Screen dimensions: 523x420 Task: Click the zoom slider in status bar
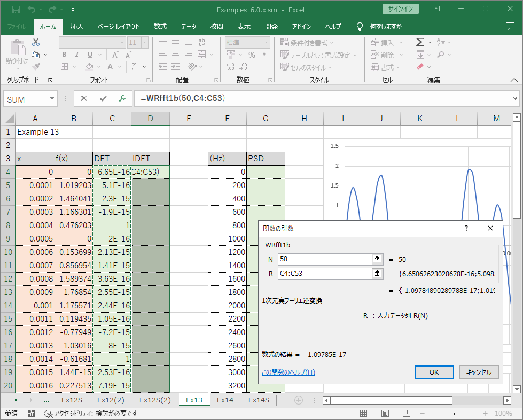point(454,414)
